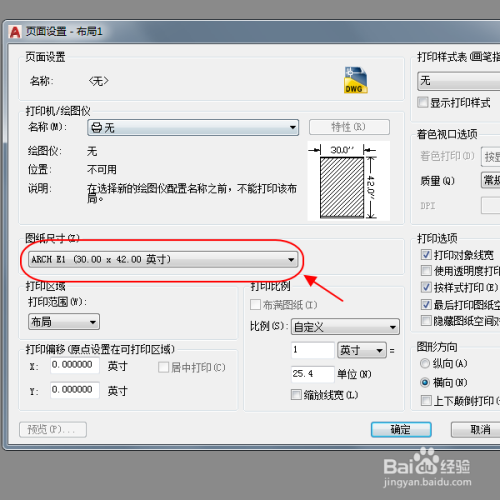Check 使用透明度打印 option
500x500 pixels.
(426, 270)
